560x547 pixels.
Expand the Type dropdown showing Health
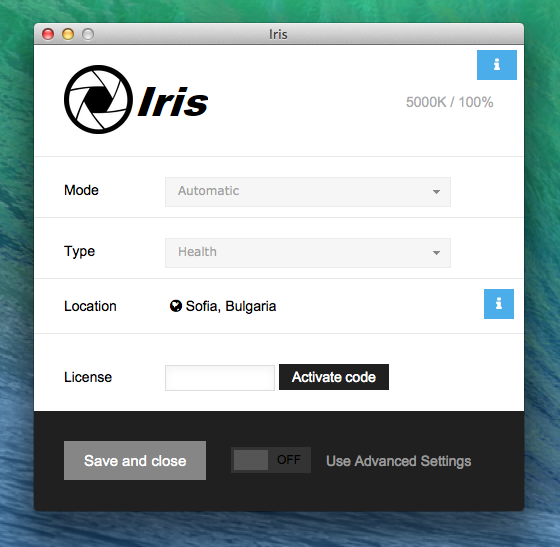308,253
